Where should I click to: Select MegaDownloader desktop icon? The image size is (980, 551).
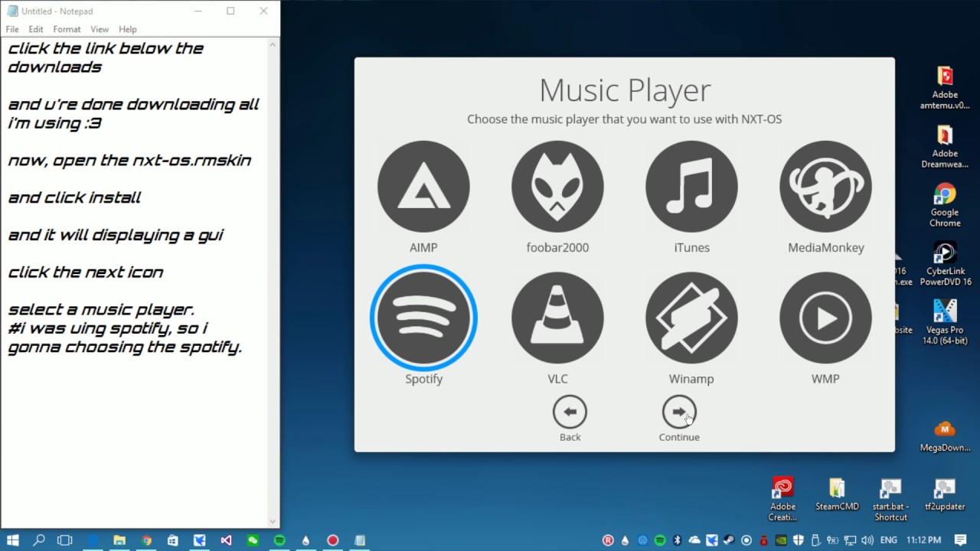[945, 435]
